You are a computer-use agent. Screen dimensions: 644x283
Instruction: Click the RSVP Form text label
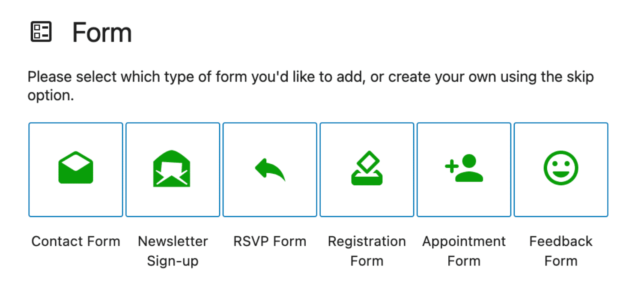pos(269,241)
